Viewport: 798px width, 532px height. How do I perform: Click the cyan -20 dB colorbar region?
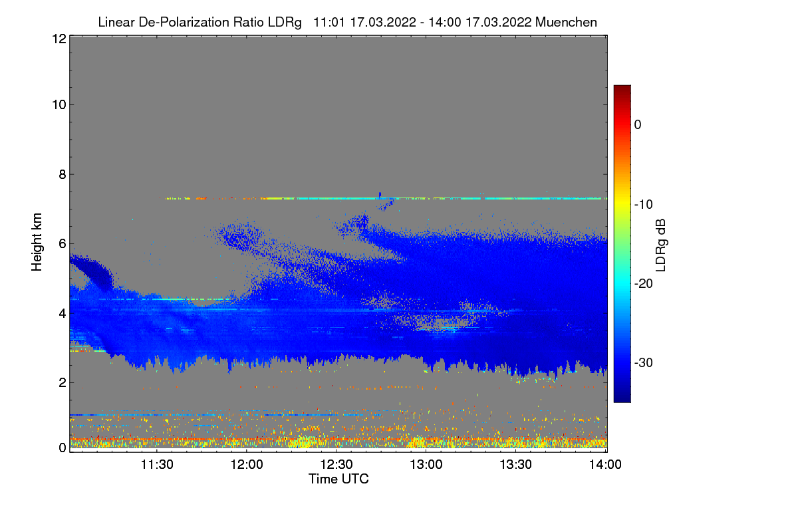click(622, 283)
